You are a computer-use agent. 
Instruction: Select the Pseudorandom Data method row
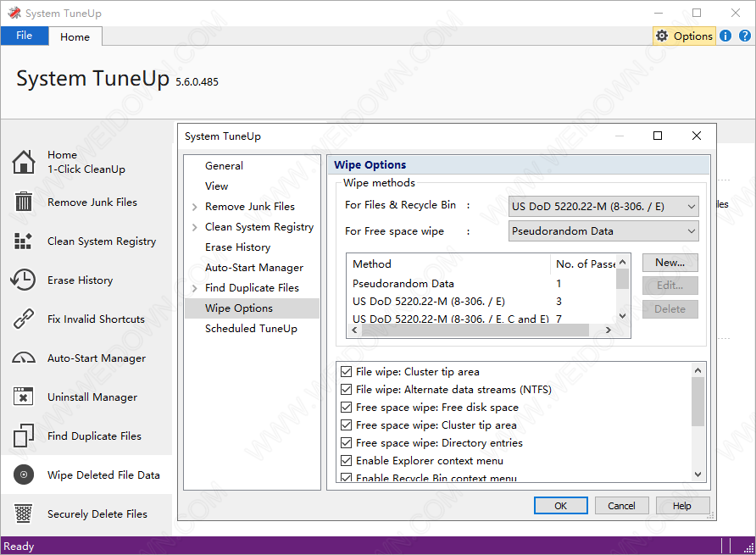point(481,284)
